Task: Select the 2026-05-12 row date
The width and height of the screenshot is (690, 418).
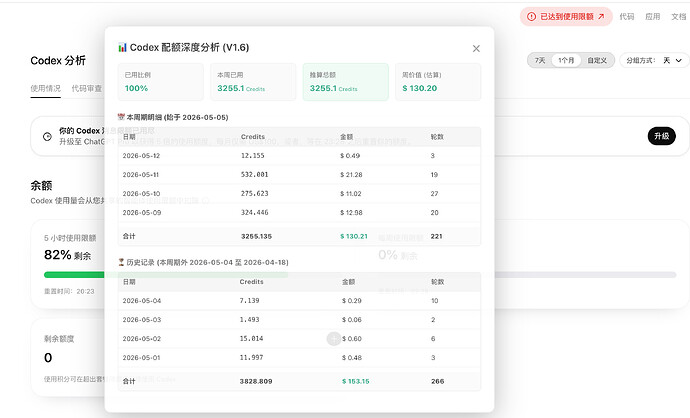Action: 141,156
